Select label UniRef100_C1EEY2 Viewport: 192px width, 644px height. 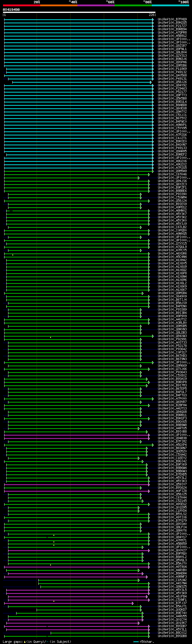click(x=172, y=458)
